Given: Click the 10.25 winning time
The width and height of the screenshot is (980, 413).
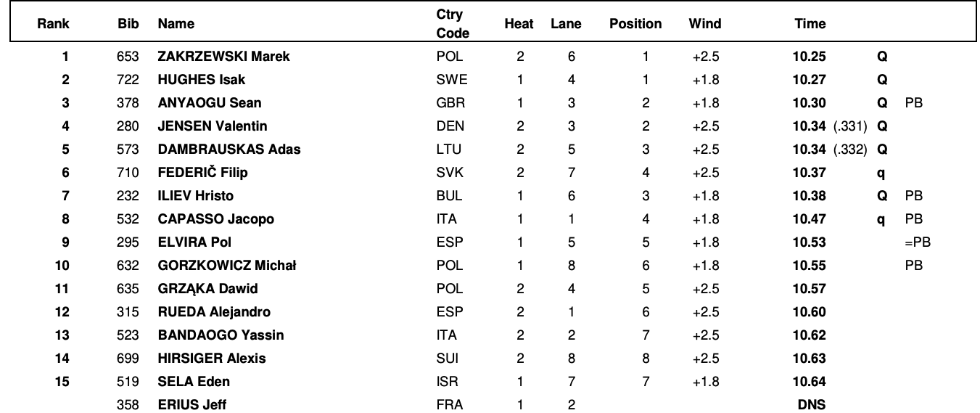Looking at the screenshot, I should [810, 57].
